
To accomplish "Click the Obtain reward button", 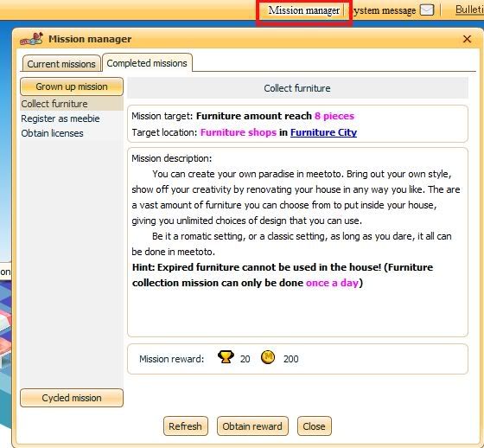I will tap(252, 426).
